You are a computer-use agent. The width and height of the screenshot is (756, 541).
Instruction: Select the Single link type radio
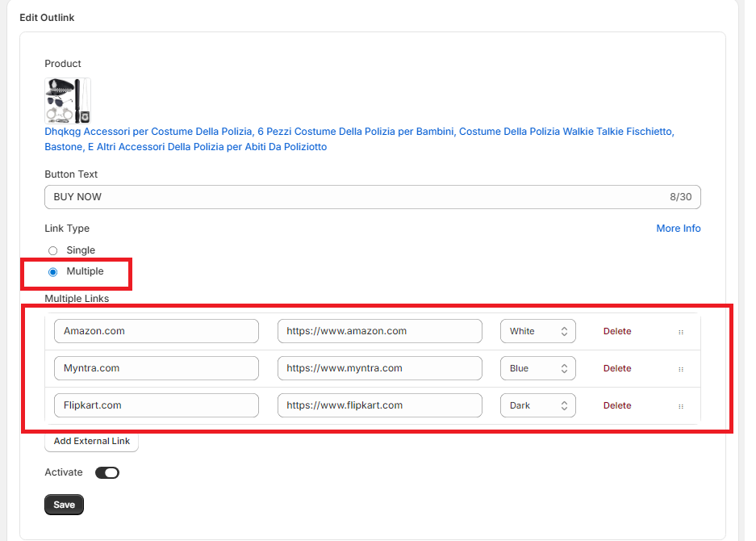pos(53,250)
